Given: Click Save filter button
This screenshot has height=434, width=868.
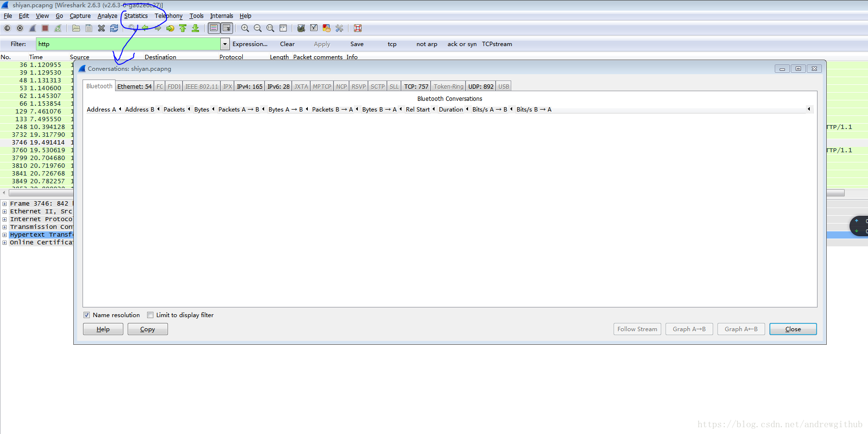Looking at the screenshot, I should (x=357, y=44).
